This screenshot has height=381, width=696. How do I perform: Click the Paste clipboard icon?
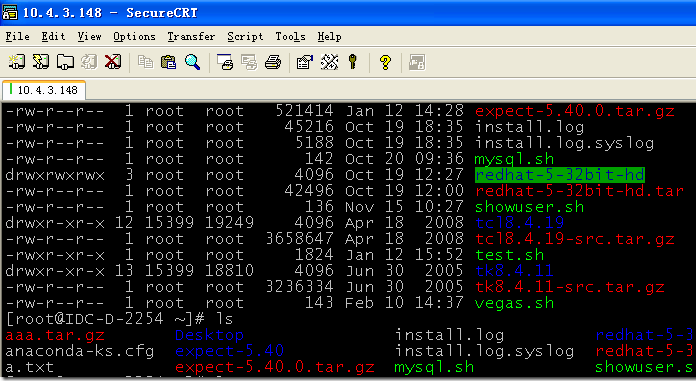click(168, 61)
